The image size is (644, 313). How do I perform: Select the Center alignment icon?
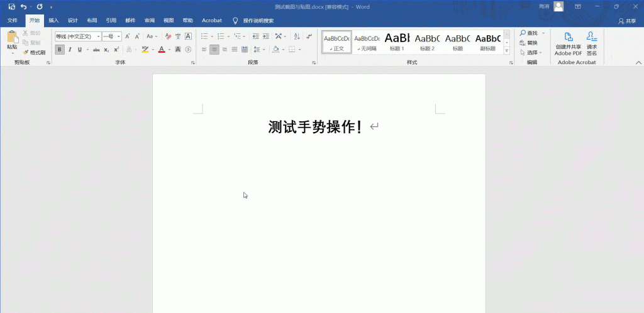(x=214, y=50)
